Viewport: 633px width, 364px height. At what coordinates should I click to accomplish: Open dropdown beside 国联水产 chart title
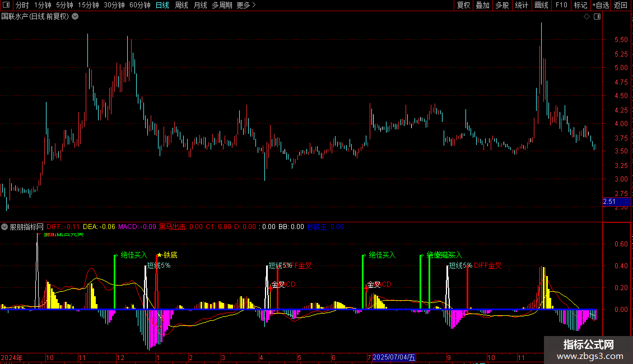pos(75,17)
